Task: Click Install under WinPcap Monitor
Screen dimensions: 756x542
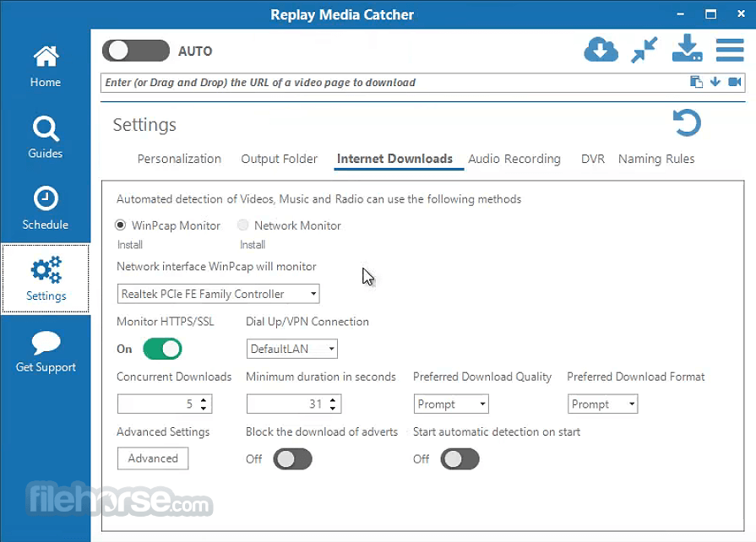Action: pyautogui.click(x=130, y=245)
